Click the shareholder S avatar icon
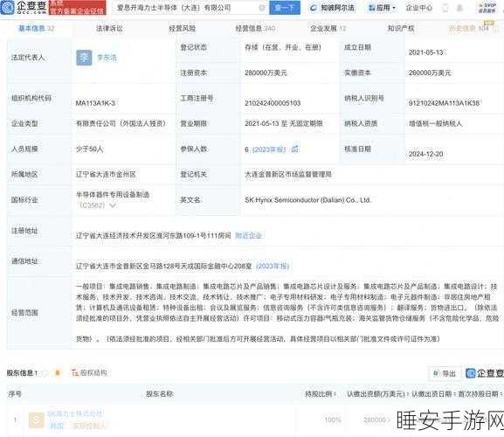The height and width of the screenshot is (437, 504). tap(37, 420)
